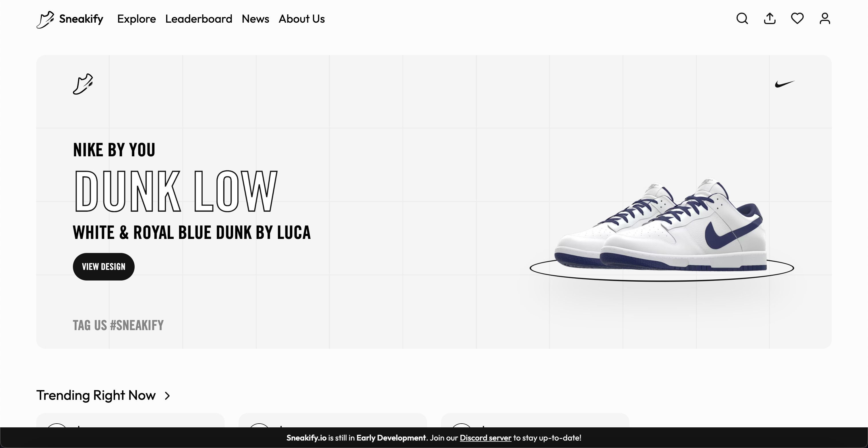Click the DUNK LOW outlined title
This screenshot has width=868, height=448.
176,191
